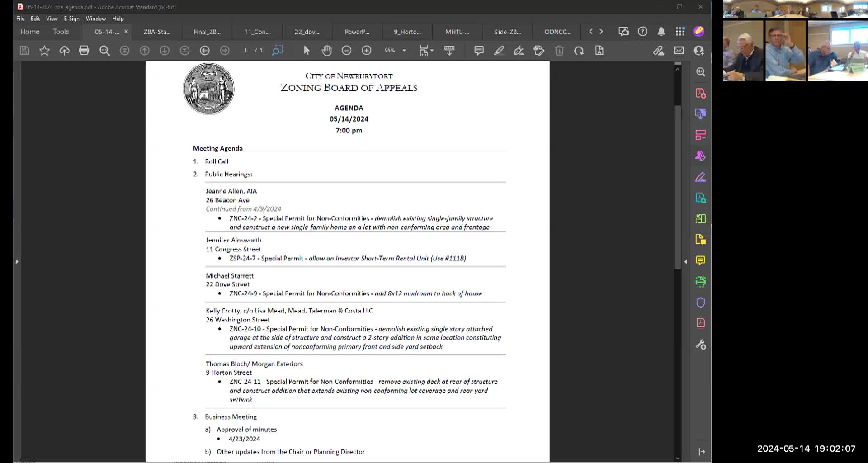Open the Protect shield tool in right pane

click(701, 302)
